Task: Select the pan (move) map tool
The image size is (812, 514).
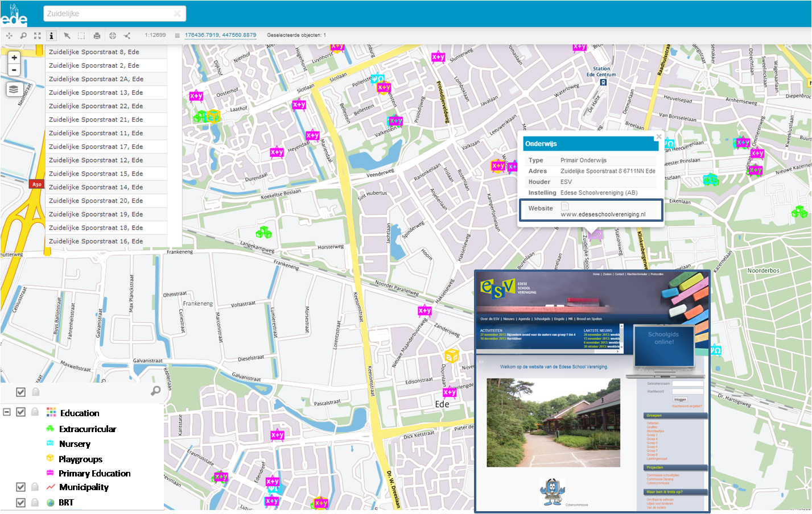Action: point(9,35)
